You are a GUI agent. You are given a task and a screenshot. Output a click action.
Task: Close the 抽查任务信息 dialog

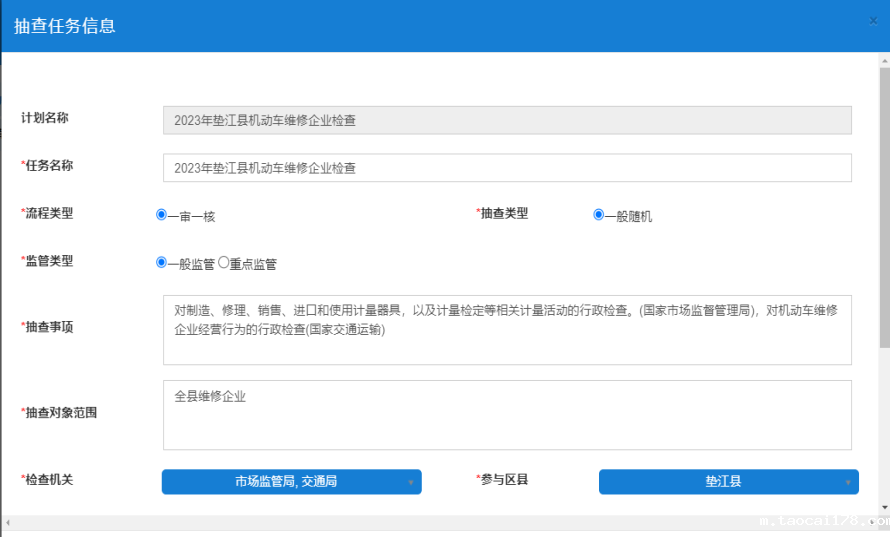click(873, 21)
